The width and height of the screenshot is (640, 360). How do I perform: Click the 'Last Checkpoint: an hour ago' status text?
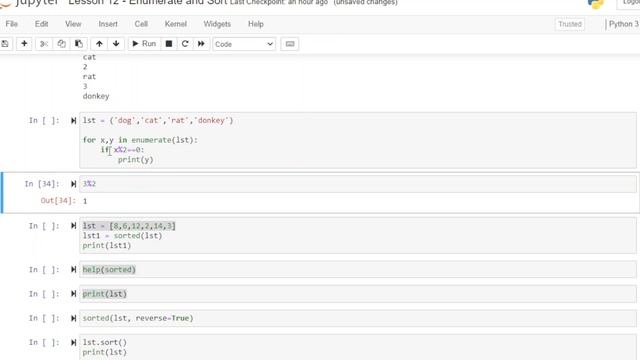coord(279,2)
